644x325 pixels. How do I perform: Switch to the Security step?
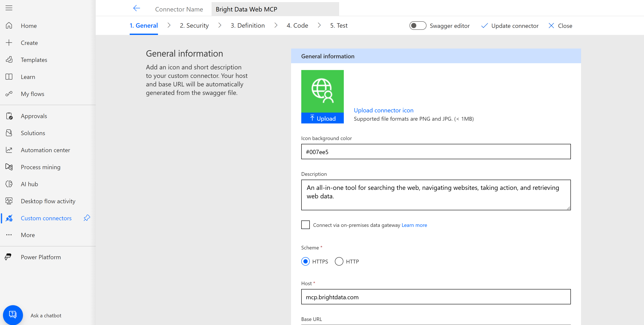pos(194,25)
